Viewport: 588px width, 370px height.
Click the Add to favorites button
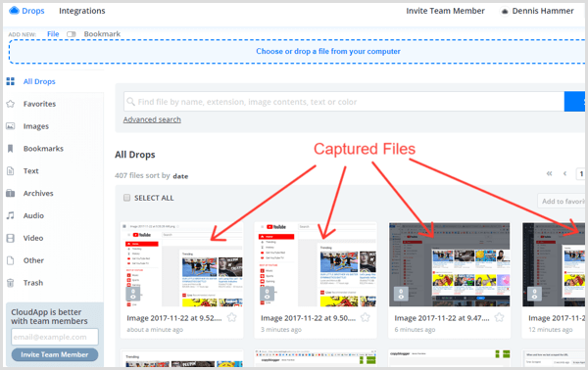(x=562, y=201)
